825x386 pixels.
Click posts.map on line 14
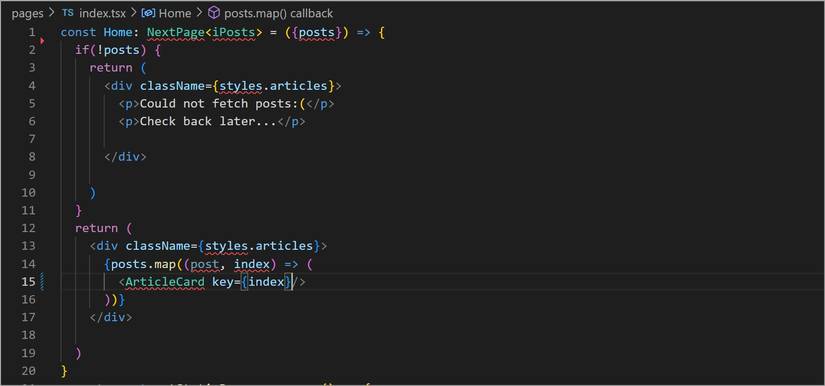[x=143, y=264]
